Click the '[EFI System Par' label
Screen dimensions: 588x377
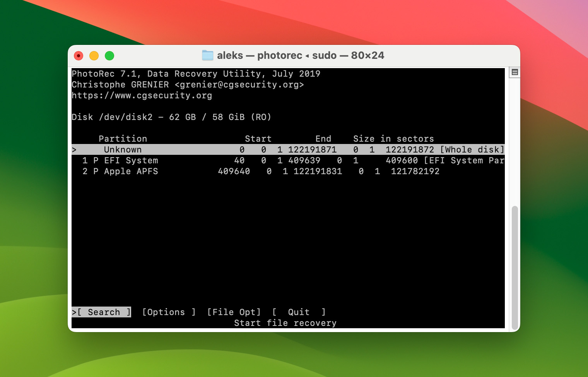(464, 160)
